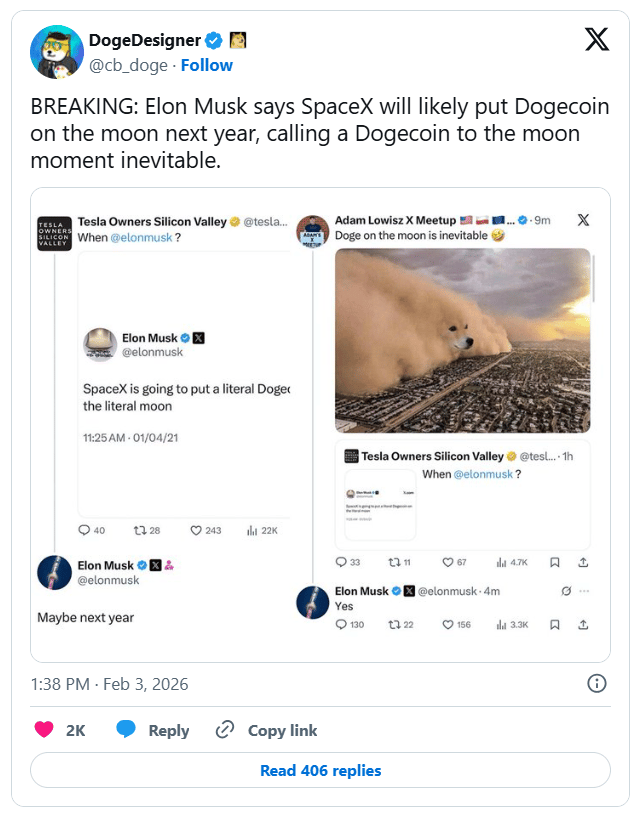The height and width of the screenshot is (817, 641).
Task: Click the Copy link text
Action: (x=282, y=730)
